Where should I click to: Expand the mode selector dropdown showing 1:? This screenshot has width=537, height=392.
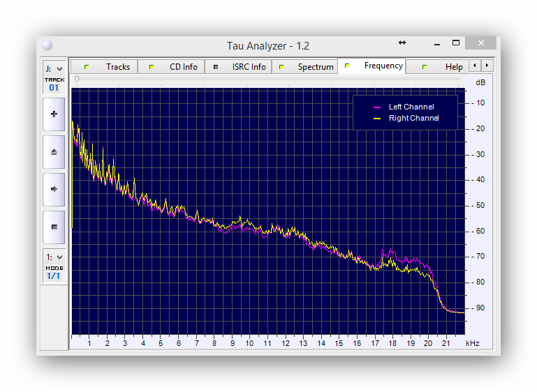tap(54, 257)
